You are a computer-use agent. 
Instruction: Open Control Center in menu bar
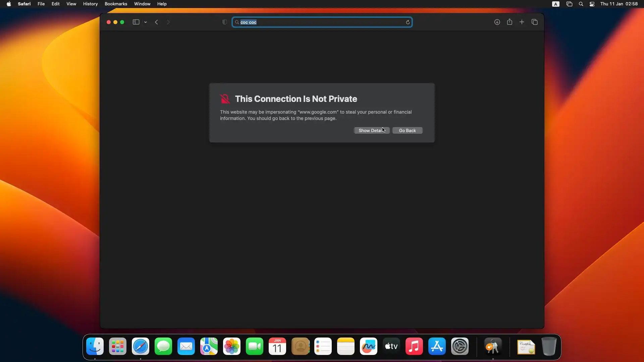click(x=592, y=4)
